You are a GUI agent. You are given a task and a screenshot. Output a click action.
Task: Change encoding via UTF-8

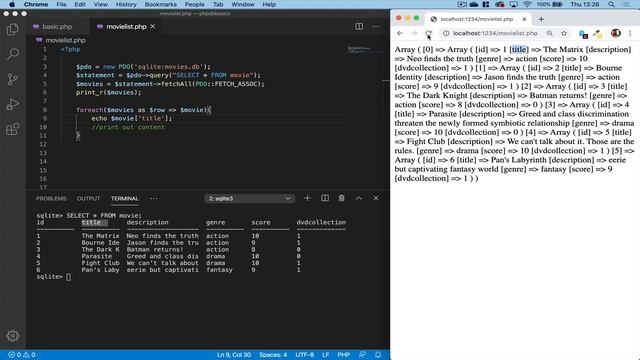coord(304,355)
